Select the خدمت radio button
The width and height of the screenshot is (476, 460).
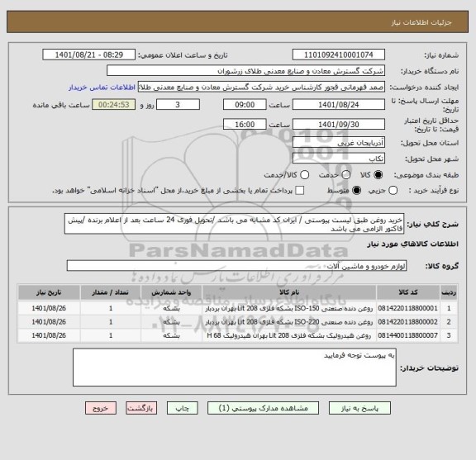tap(346, 175)
